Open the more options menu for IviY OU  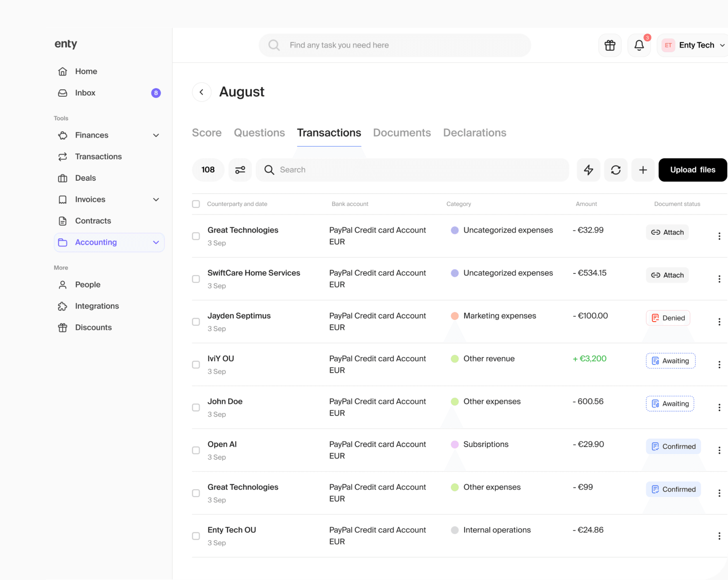click(719, 365)
